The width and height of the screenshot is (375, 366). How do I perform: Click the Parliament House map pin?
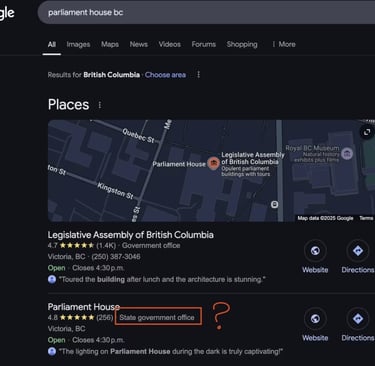click(x=213, y=163)
